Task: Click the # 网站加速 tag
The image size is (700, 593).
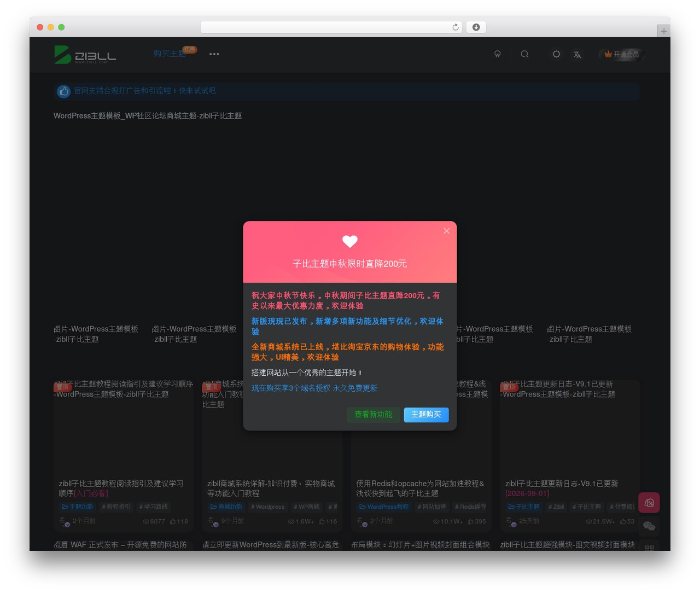Action: 431,507
